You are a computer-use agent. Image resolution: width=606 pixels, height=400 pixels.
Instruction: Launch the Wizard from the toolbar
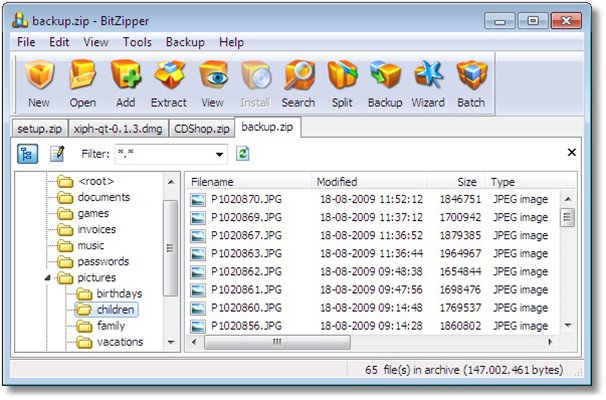428,83
